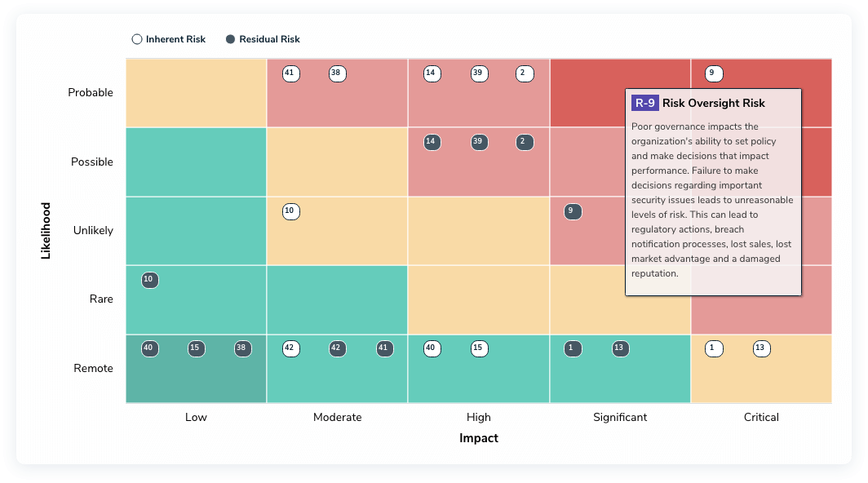Click risk marker 40 in Remote Low cell
The height and width of the screenshot is (483, 868).
[149, 348]
